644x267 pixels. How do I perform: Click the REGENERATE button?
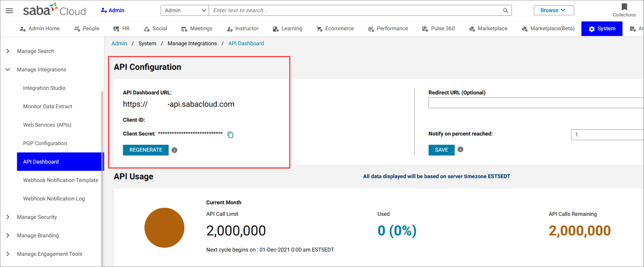point(146,150)
